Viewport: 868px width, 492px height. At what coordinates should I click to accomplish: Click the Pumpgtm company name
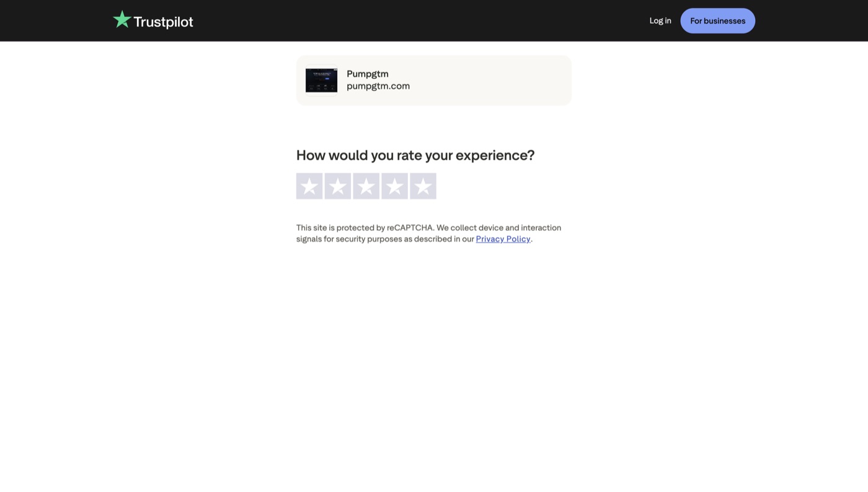point(368,74)
